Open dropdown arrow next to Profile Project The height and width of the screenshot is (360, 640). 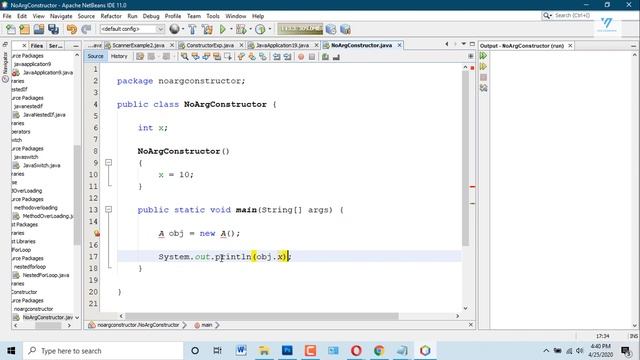pyautogui.click(x=269, y=29)
